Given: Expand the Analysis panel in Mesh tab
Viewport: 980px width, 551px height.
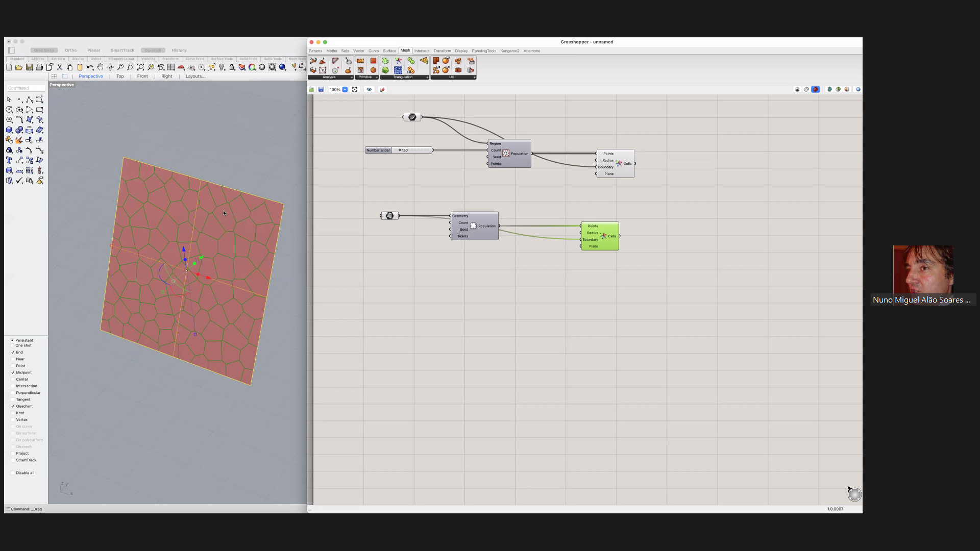Looking at the screenshot, I should pos(352,78).
